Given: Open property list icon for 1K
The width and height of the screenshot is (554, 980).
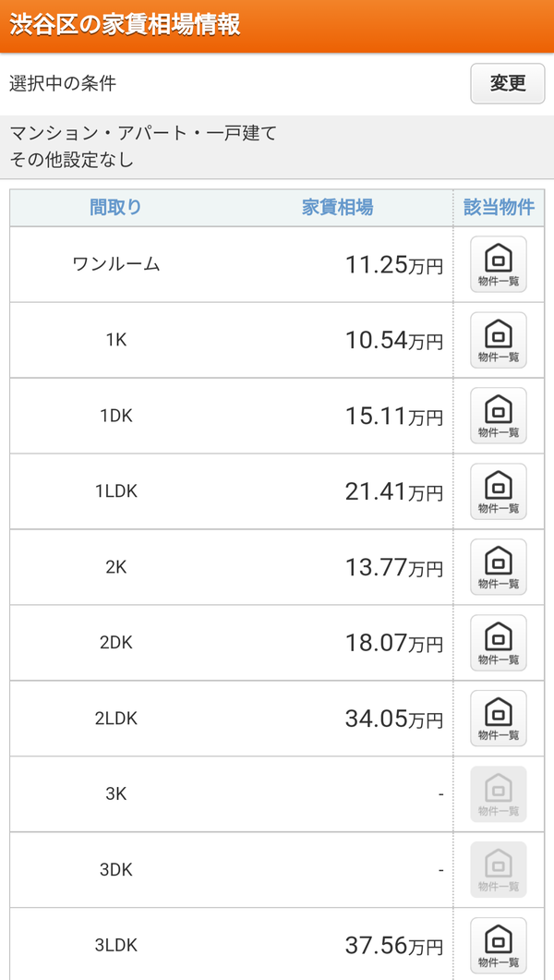Looking at the screenshot, I should coord(499,340).
